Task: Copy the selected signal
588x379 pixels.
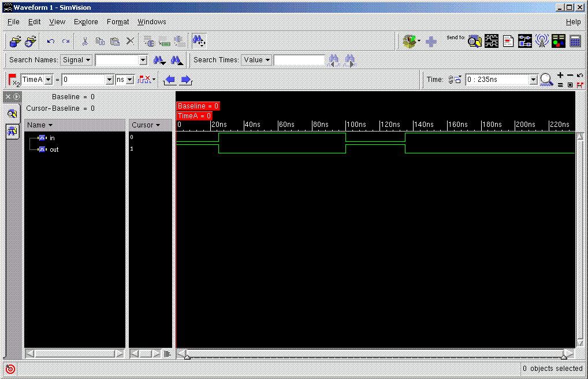Action: click(x=100, y=41)
